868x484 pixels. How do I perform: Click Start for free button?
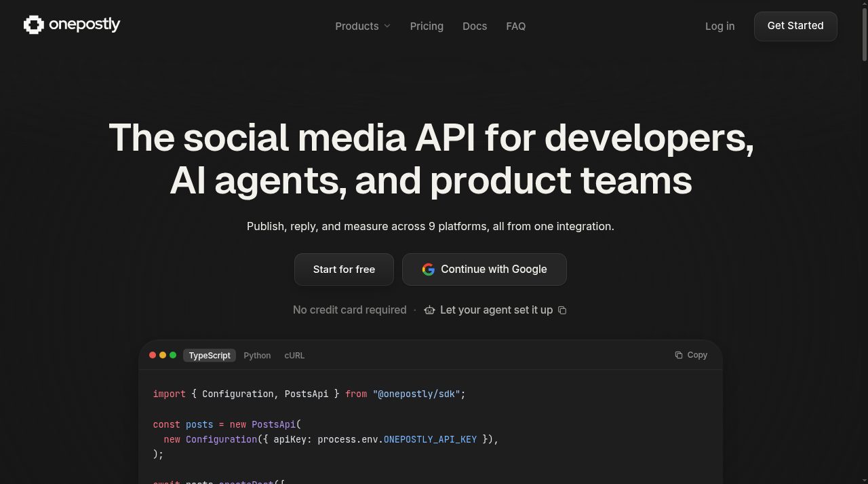tap(344, 269)
